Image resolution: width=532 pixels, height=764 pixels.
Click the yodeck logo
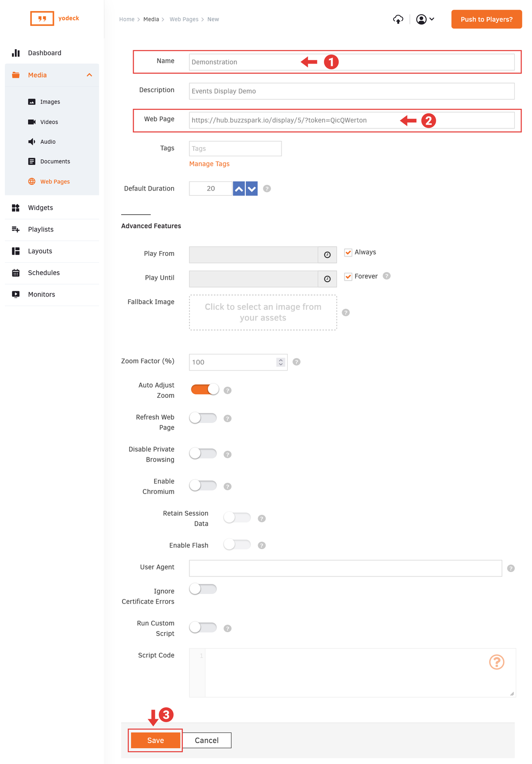[54, 19]
